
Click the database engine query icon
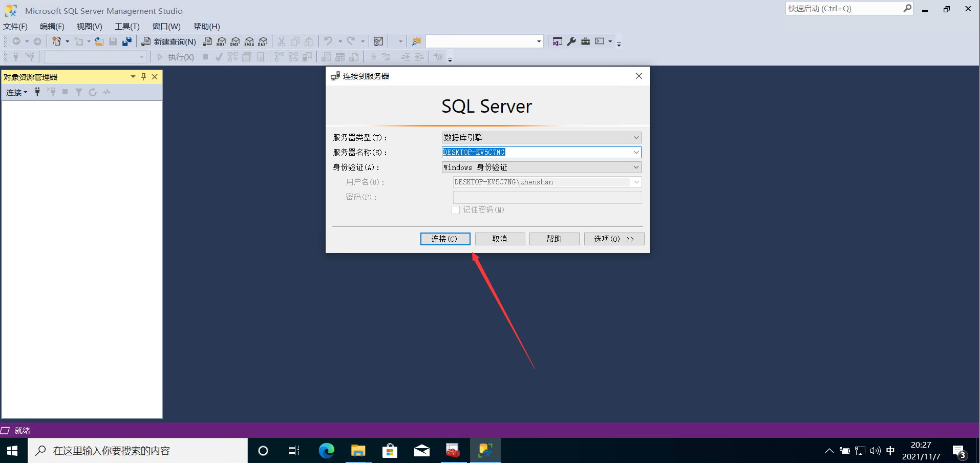point(207,41)
